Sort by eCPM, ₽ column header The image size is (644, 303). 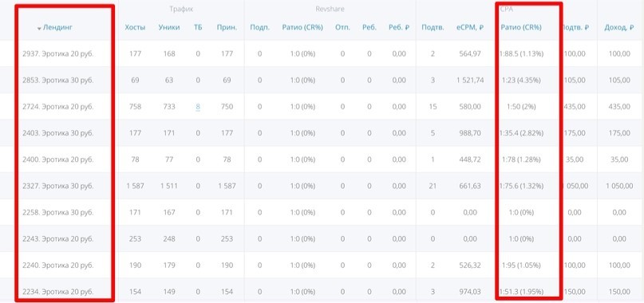click(x=470, y=28)
